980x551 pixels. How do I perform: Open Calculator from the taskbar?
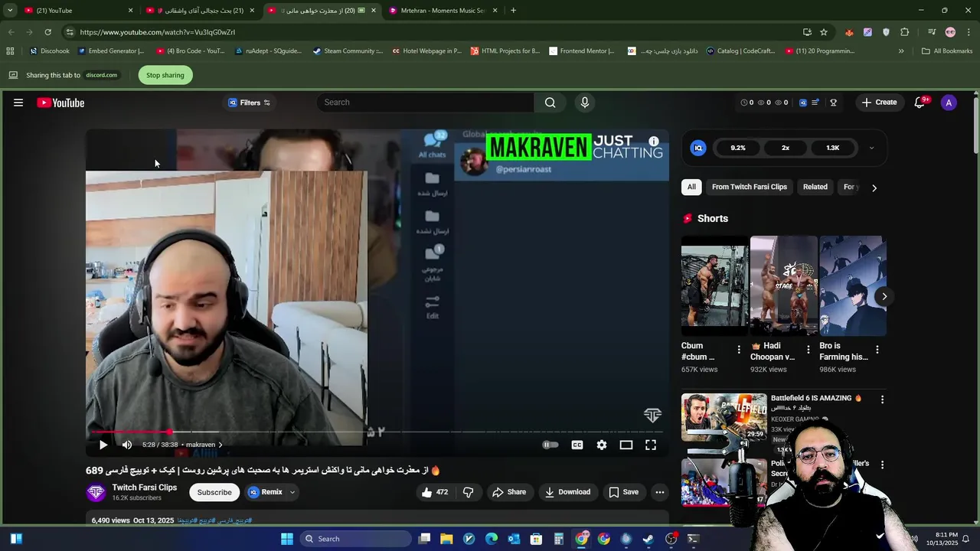tap(559, 539)
